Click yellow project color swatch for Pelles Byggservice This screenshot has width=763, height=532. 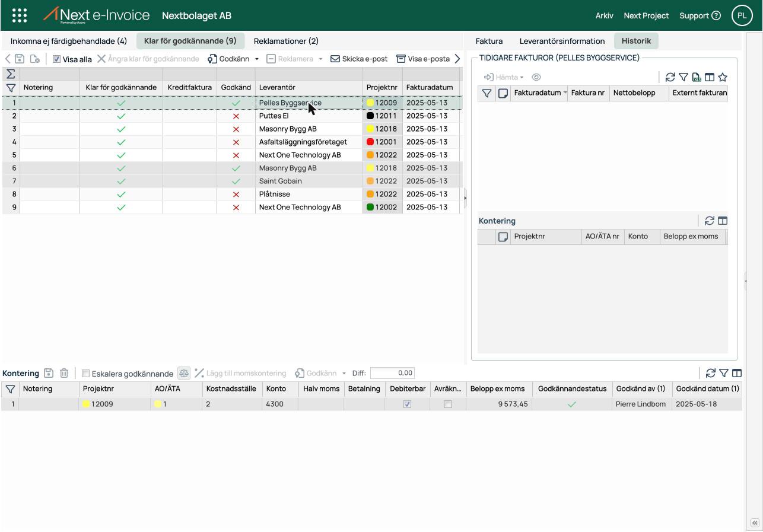tap(370, 103)
